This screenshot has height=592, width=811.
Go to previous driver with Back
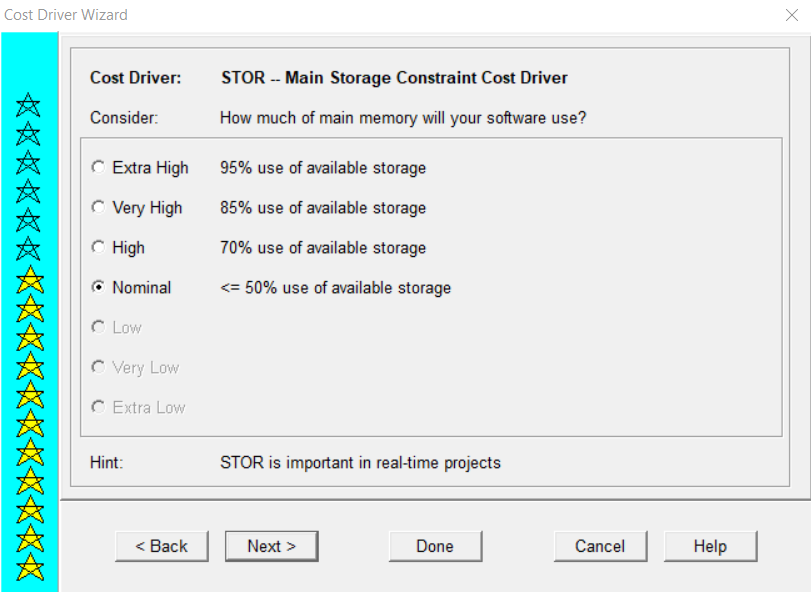(162, 546)
